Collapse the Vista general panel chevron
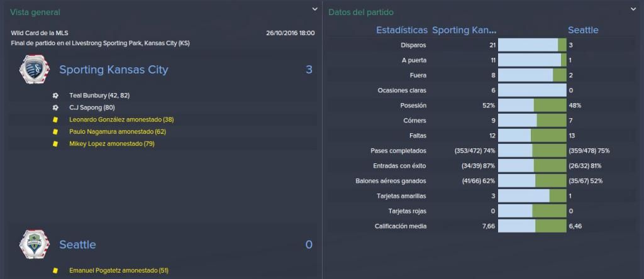Screen dimensions: 644x279 (314, 9)
